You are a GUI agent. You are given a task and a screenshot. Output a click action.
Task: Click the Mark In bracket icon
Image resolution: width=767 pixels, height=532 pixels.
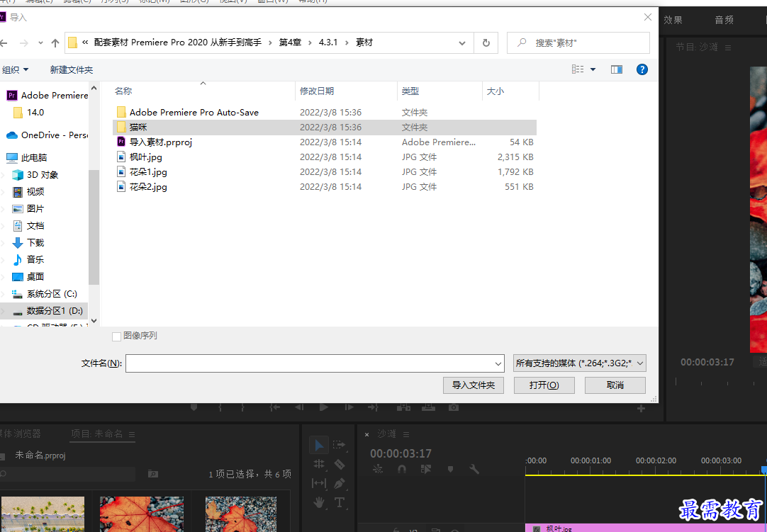coord(220,407)
